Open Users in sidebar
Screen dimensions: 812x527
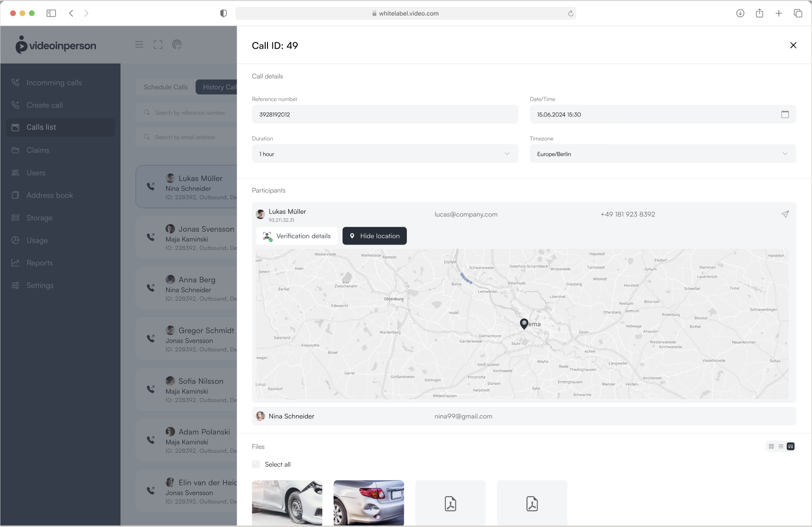[60, 172]
